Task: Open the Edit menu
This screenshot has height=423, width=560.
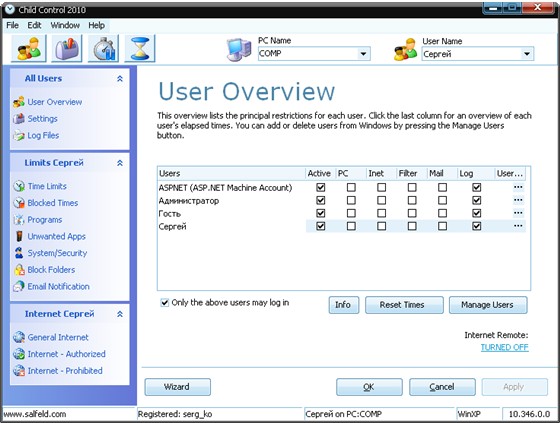Action: [x=34, y=25]
